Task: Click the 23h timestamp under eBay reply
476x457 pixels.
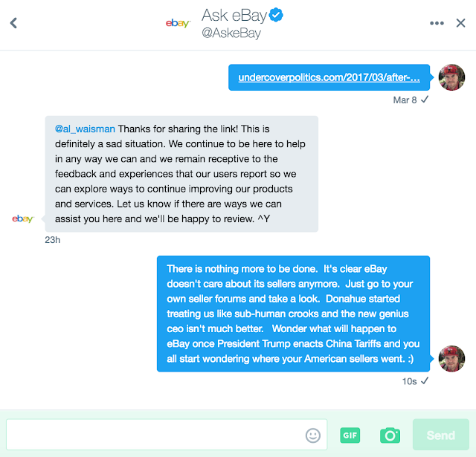Action: tap(53, 240)
